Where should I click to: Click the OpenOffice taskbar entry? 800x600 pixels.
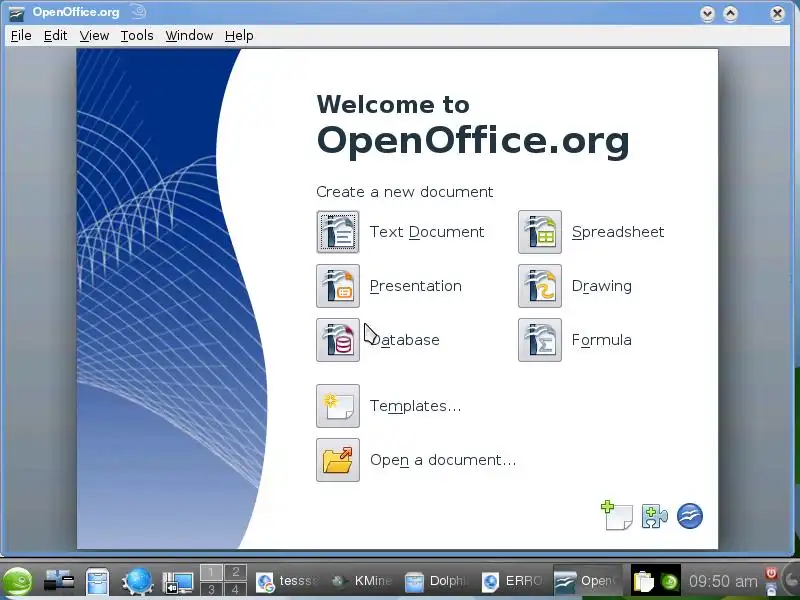tap(588, 581)
